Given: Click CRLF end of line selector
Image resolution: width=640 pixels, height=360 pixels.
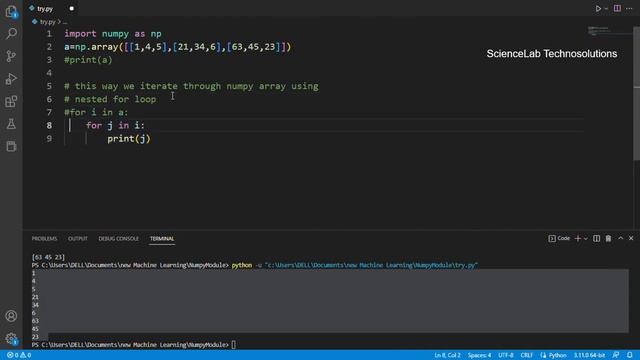Looking at the screenshot, I should (x=527, y=355).
